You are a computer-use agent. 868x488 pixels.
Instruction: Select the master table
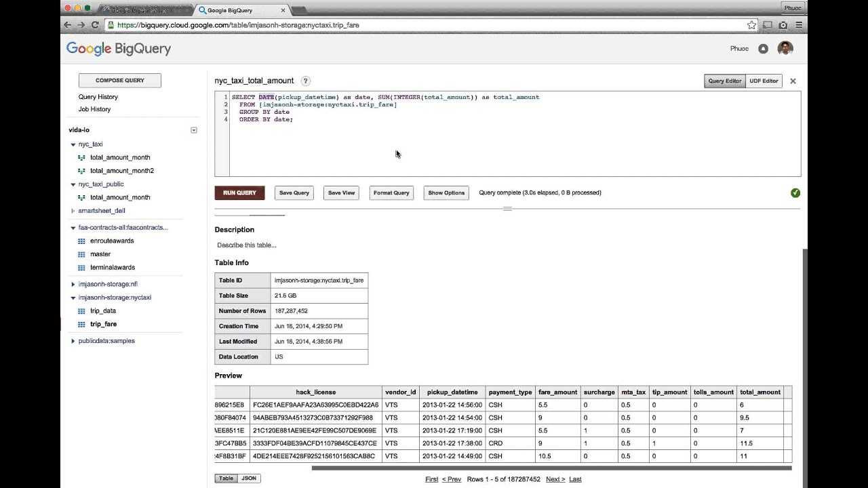100,254
